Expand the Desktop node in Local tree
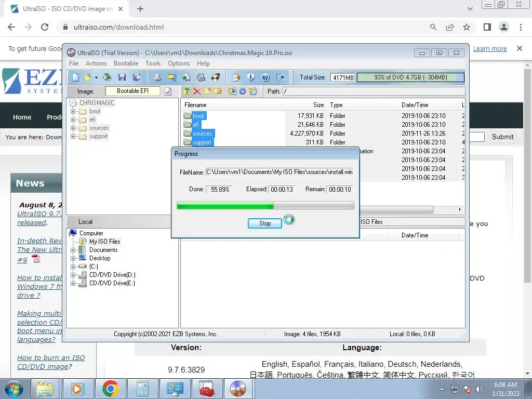532x399 pixels. (x=73, y=258)
